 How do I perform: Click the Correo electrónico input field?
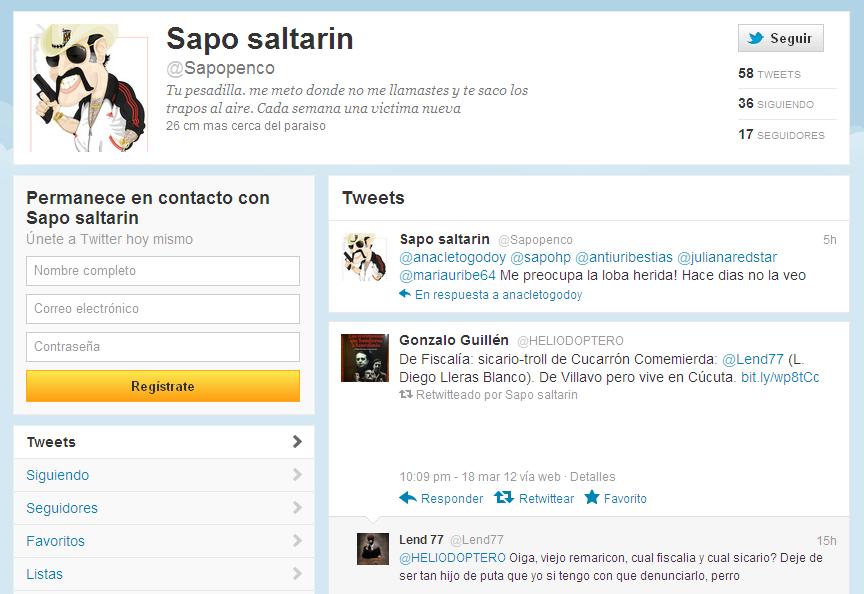pos(163,309)
